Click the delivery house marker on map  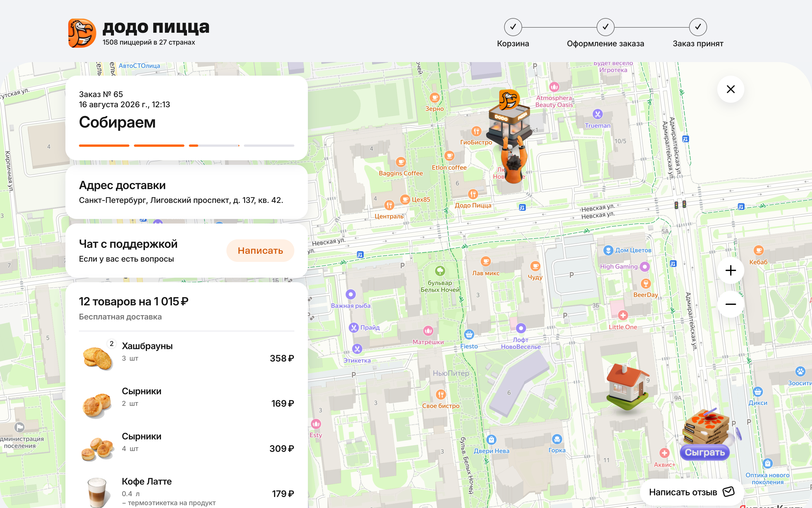627,386
